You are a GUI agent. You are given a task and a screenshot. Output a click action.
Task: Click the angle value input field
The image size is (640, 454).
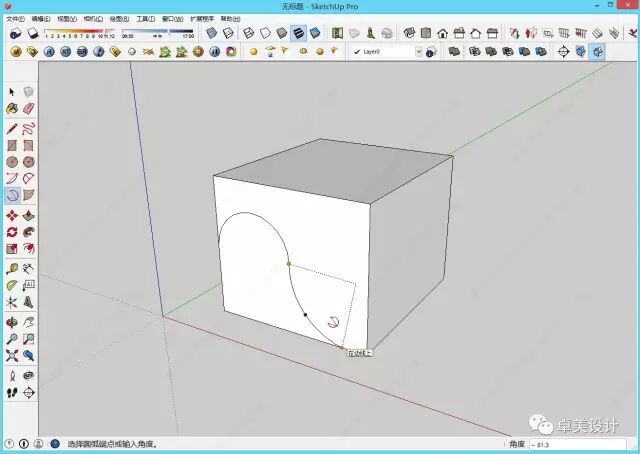pos(577,444)
